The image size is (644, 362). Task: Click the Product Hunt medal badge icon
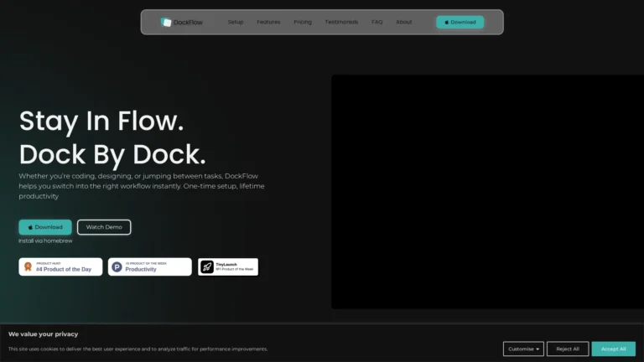pyautogui.click(x=28, y=267)
